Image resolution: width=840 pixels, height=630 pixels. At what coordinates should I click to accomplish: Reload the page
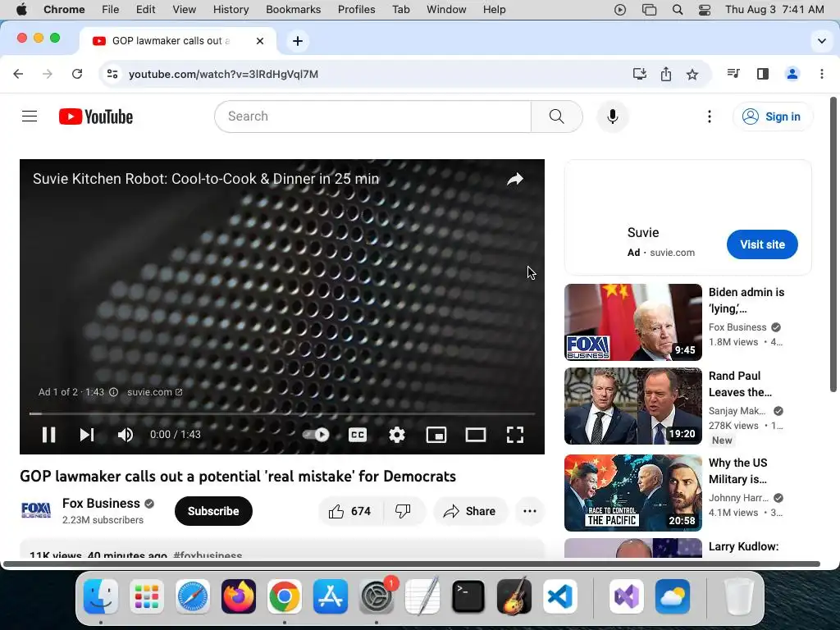(x=77, y=74)
